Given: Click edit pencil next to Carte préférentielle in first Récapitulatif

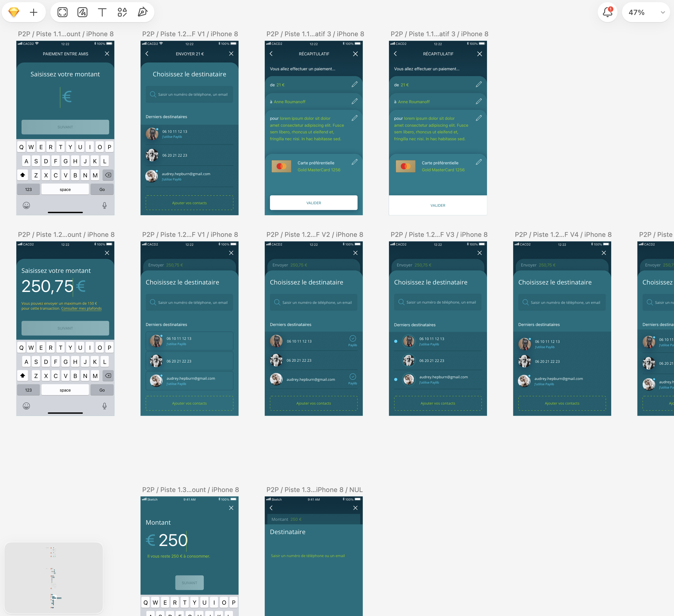Looking at the screenshot, I should point(354,162).
